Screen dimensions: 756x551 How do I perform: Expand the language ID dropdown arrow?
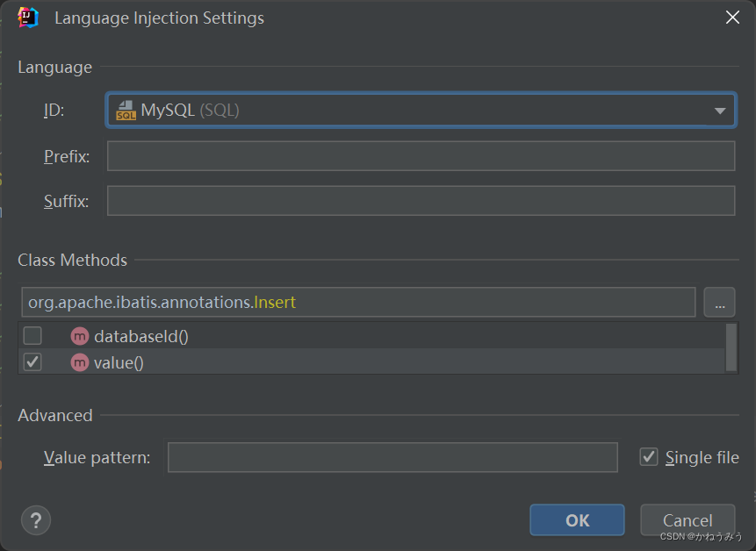click(x=720, y=111)
